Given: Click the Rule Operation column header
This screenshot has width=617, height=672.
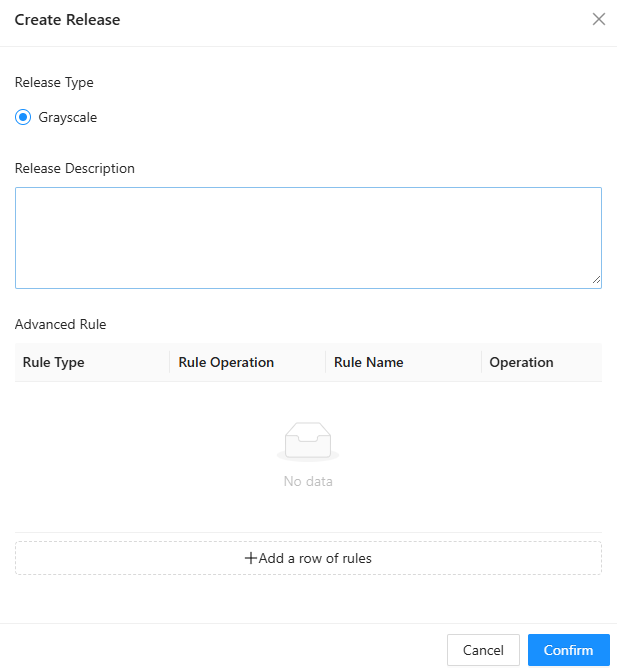Looking at the screenshot, I should click(x=226, y=362).
